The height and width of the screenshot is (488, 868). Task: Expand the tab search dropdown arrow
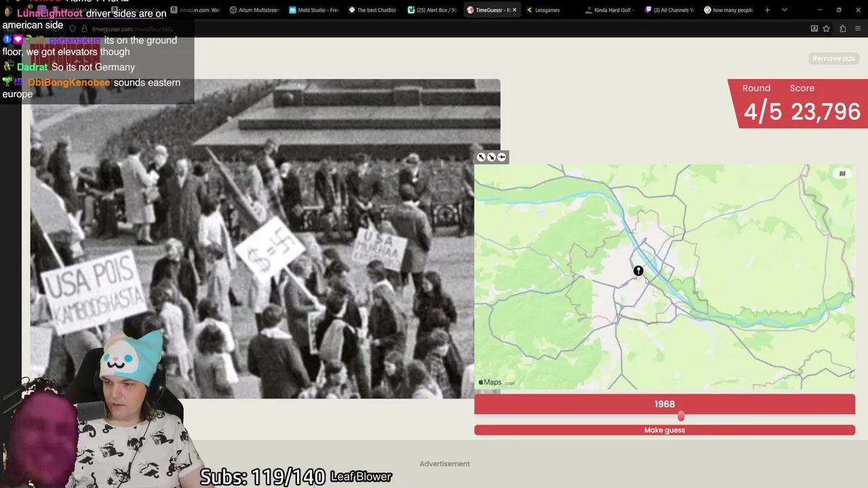[784, 10]
